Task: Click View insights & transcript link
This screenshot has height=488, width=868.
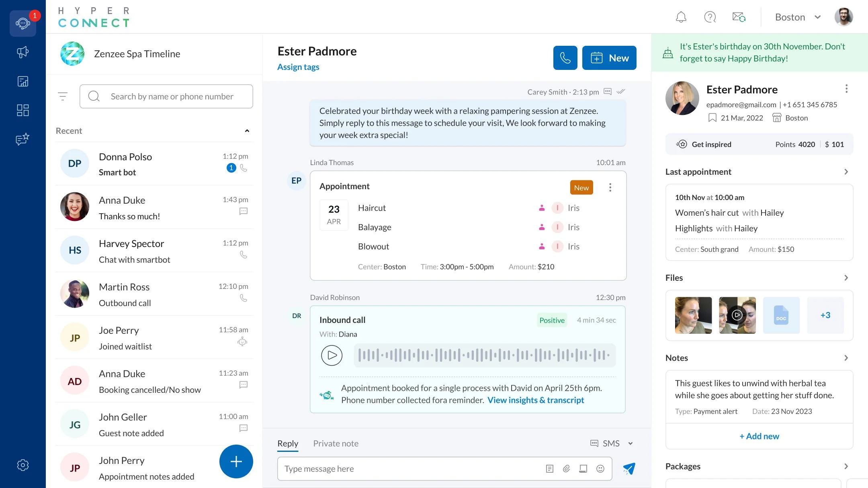Action: pos(535,400)
